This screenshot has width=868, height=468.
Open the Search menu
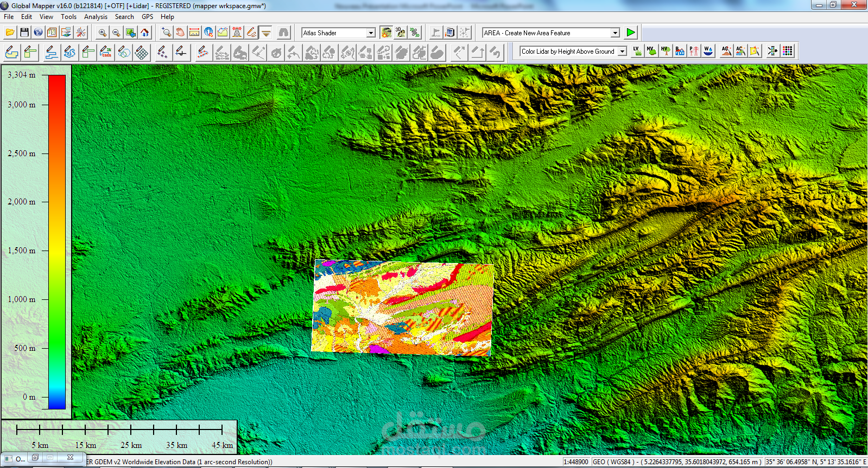tap(124, 17)
